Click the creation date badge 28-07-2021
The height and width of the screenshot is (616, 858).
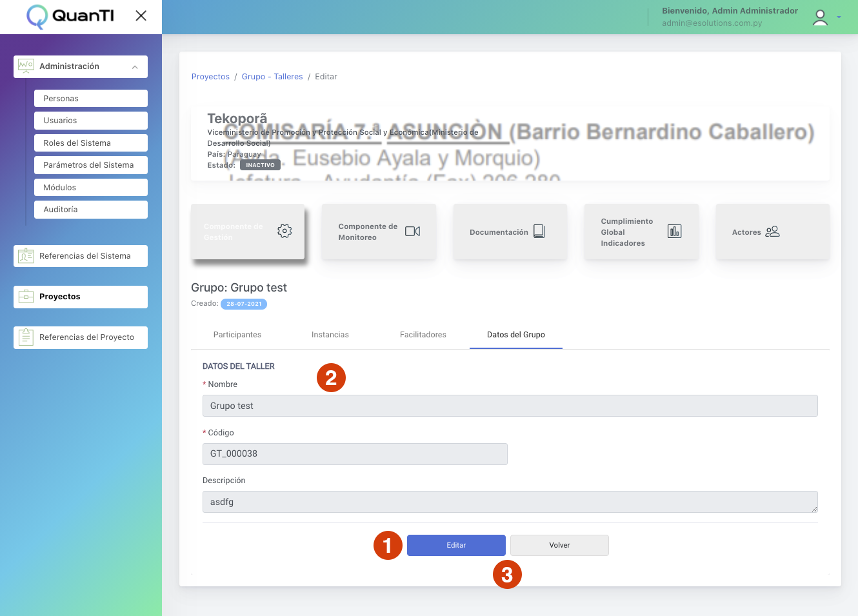point(244,304)
